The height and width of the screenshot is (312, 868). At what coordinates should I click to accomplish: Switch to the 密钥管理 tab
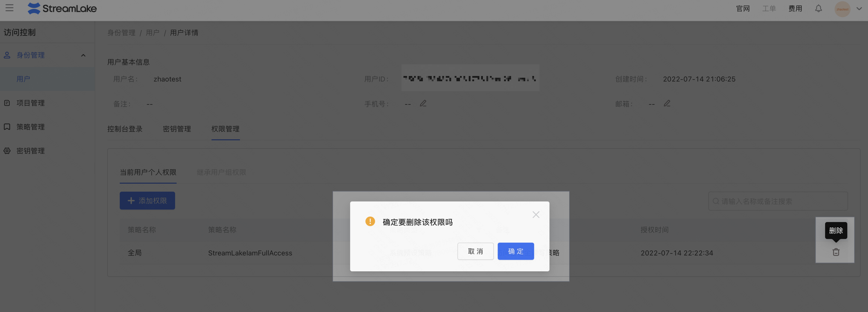[x=177, y=129]
